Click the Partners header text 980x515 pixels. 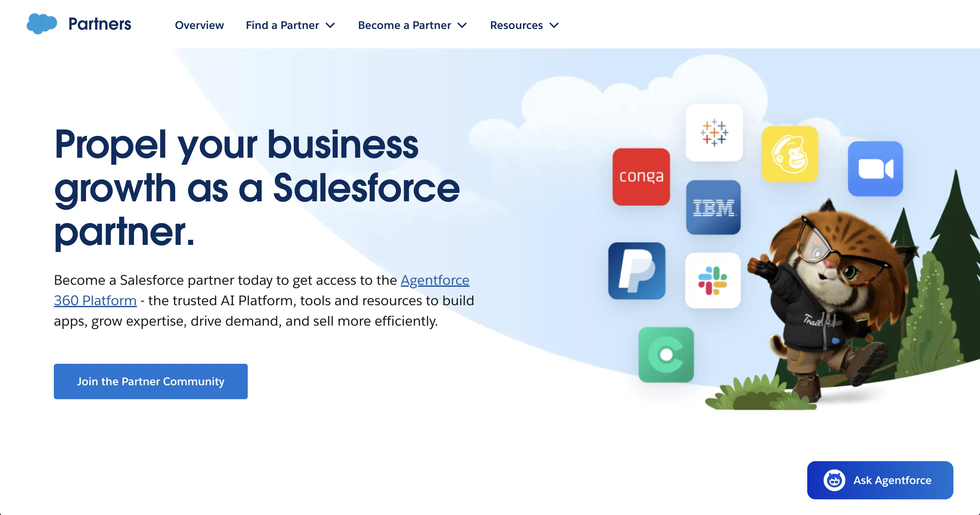coord(99,24)
